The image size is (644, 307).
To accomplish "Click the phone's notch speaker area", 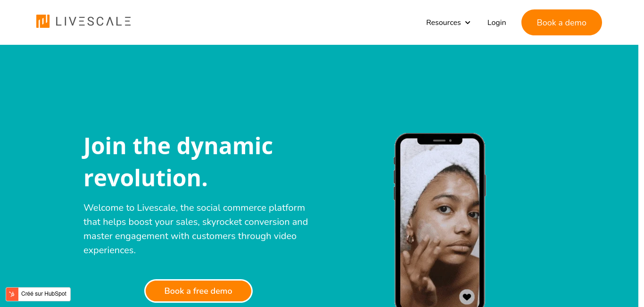I will (x=440, y=141).
